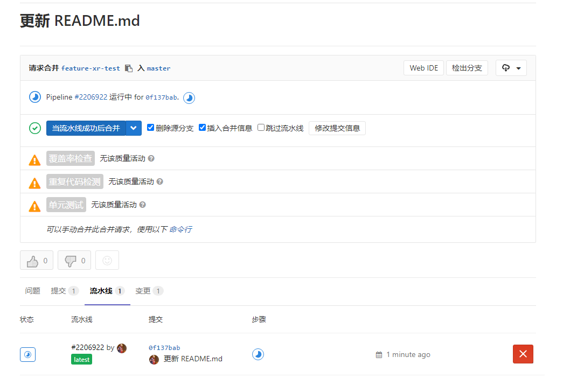Image resolution: width=577 pixels, height=392 pixels.
Task: Click thumbs down reaction button
Action: point(74,261)
